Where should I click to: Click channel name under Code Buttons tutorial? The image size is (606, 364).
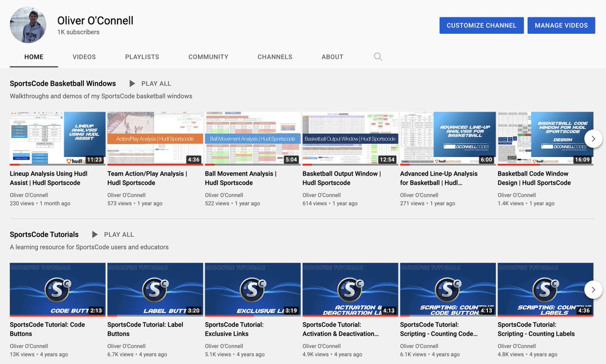click(x=29, y=346)
